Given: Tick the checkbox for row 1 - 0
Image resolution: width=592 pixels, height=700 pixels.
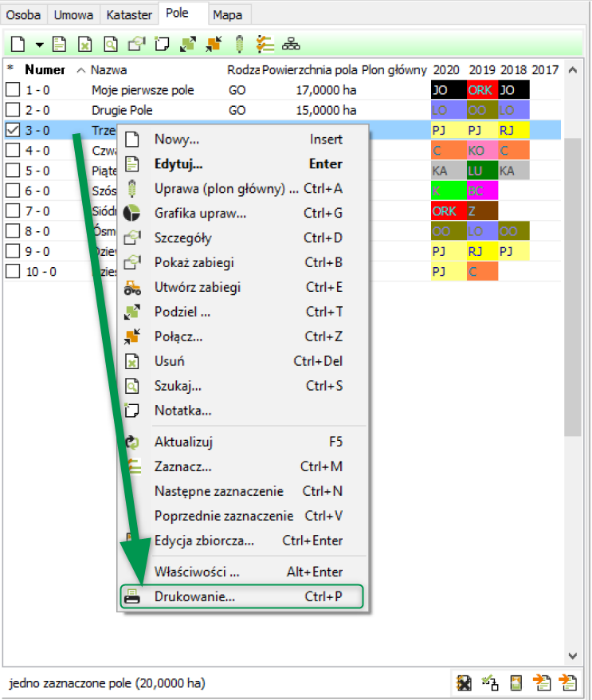Looking at the screenshot, I should pyautogui.click(x=13, y=90).
